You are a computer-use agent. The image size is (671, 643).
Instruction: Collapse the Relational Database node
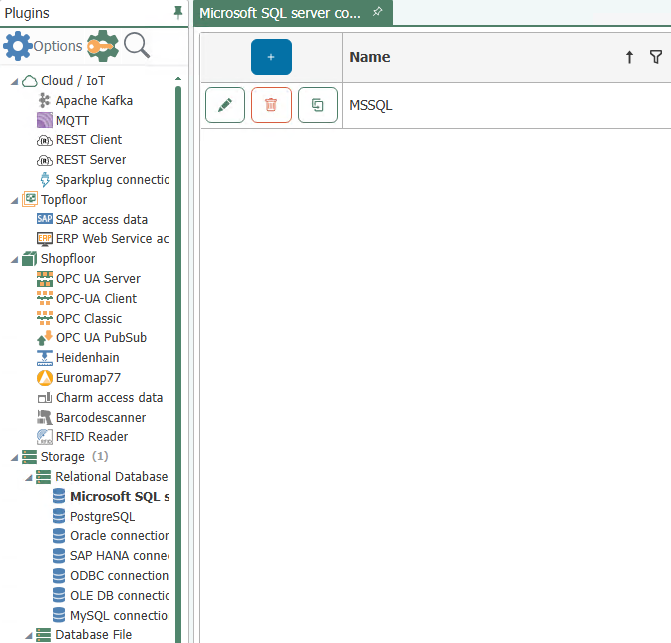point(29,477)
